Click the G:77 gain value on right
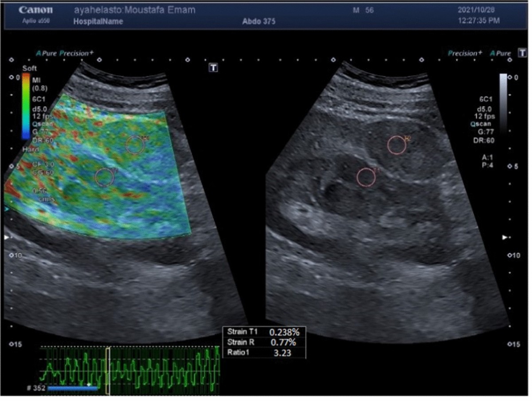The height and width of the screenshot is (401, 532). pos(486,132)
